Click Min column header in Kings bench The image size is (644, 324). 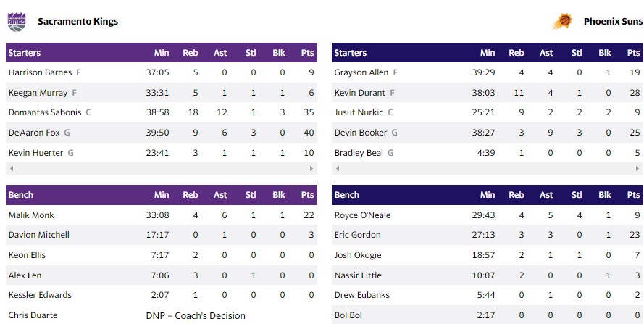[x=162, y=195]
